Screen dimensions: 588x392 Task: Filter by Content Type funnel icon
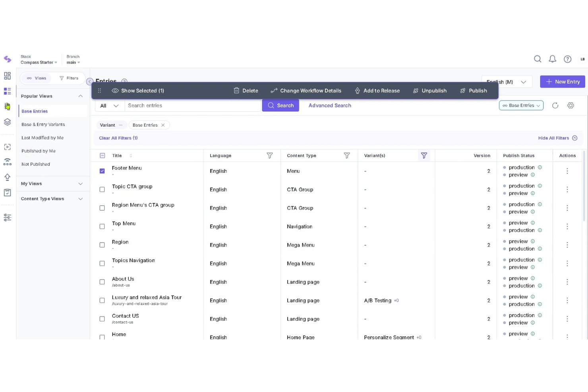tap(347, 156)
